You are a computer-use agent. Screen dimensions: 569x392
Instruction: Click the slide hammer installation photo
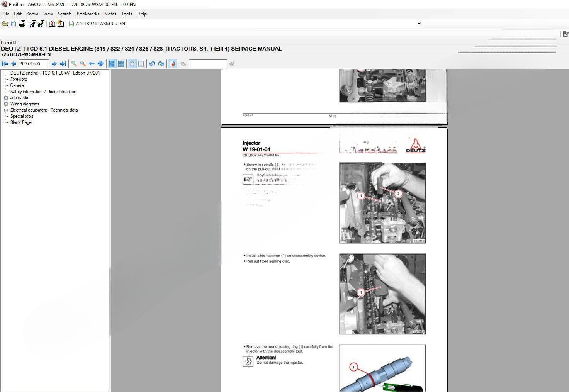(382, 294)
